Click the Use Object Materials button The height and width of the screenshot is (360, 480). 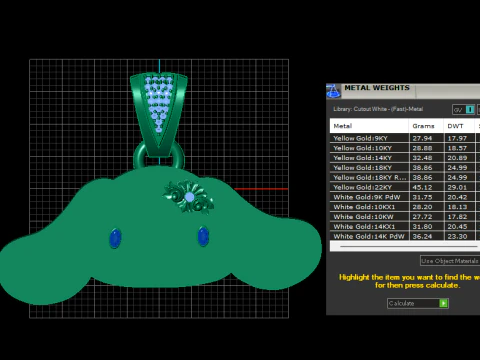tap(450, 261)
